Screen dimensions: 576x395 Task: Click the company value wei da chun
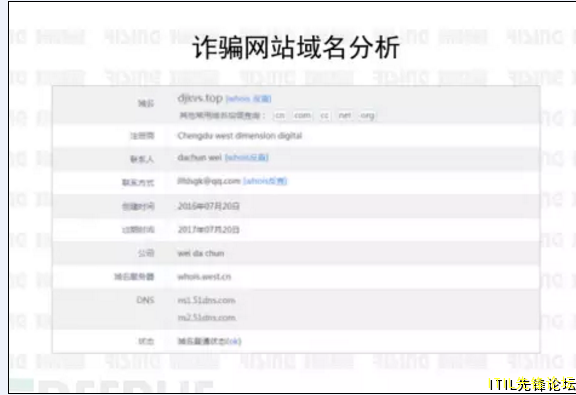tap(201, 253)
